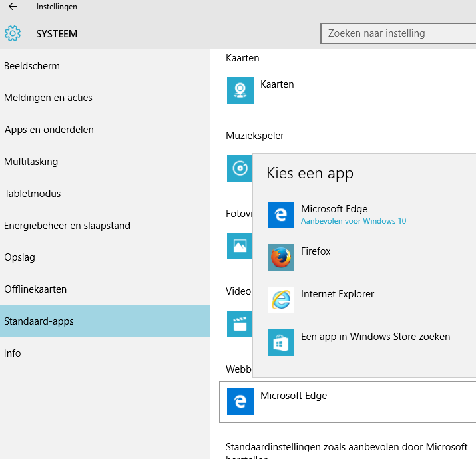The image size is (476, 459).
Task: Switch to the Opslag section
Action: click(x=19, y=257)
